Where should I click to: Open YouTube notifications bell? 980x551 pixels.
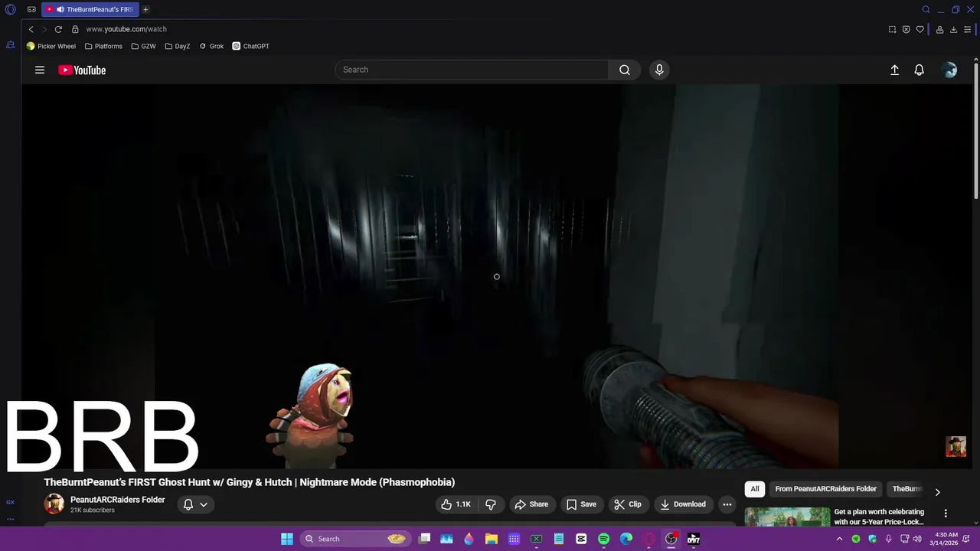[920, 70]
